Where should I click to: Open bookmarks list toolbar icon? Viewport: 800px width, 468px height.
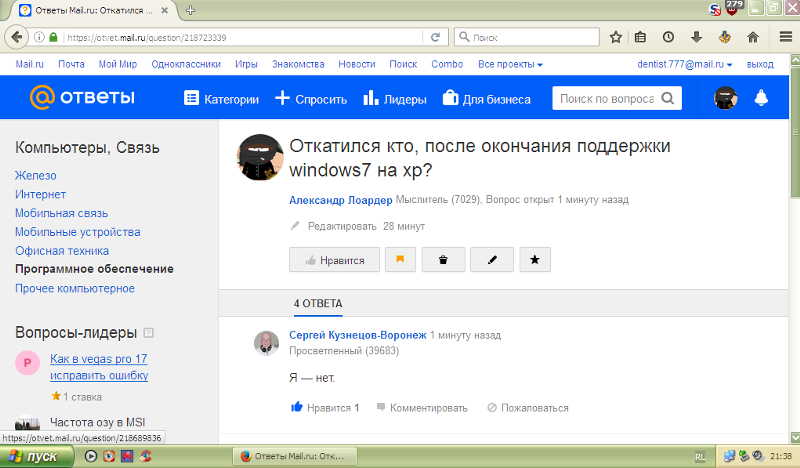click(x=640, y=37)
